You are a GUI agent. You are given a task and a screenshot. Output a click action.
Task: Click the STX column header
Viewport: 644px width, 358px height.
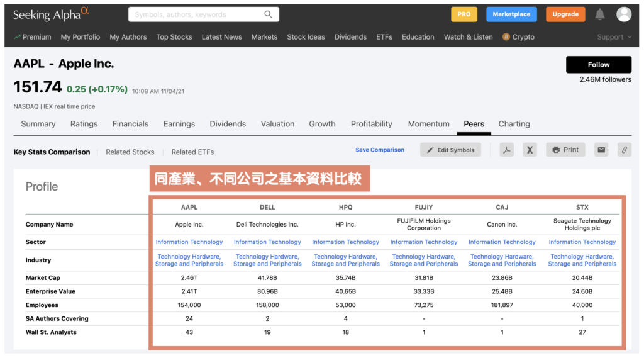[582, 208]
